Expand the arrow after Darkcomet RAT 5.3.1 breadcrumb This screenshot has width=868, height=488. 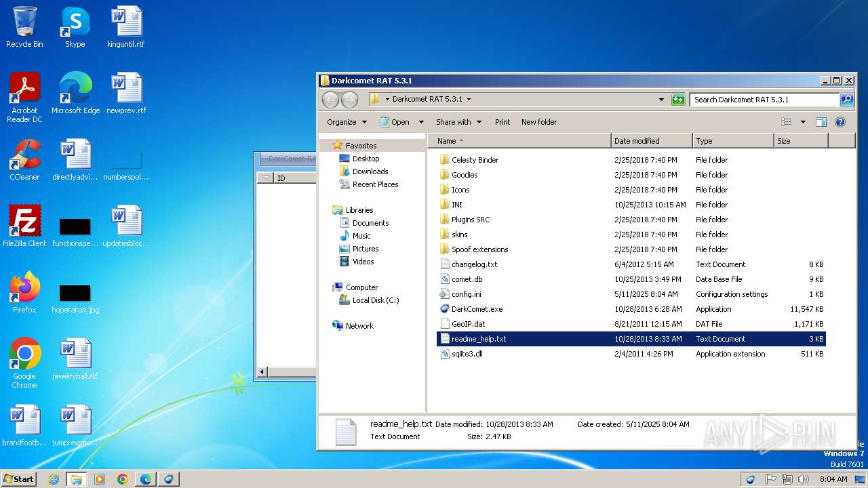[x=469, y=100]
